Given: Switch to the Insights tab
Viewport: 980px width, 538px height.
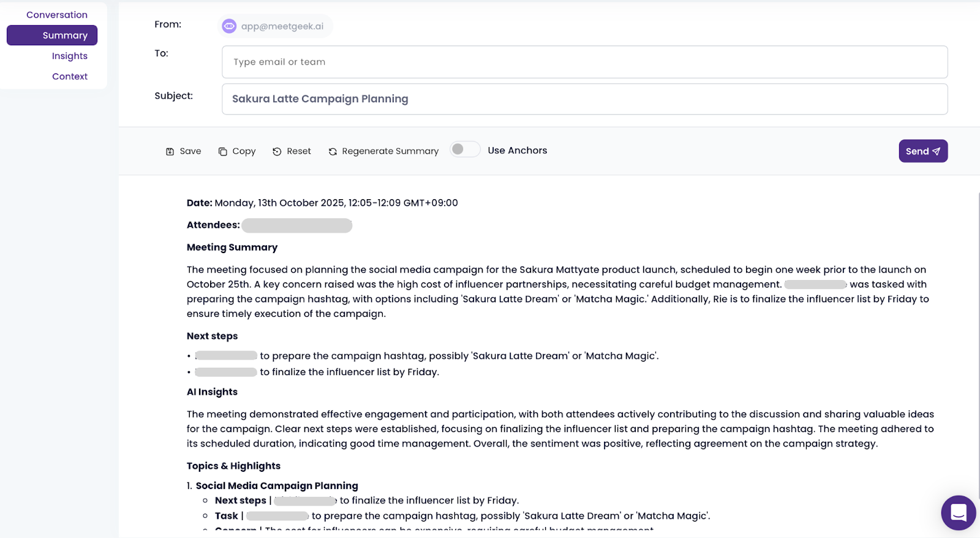Looking at the screenshot, I should 69,56.
